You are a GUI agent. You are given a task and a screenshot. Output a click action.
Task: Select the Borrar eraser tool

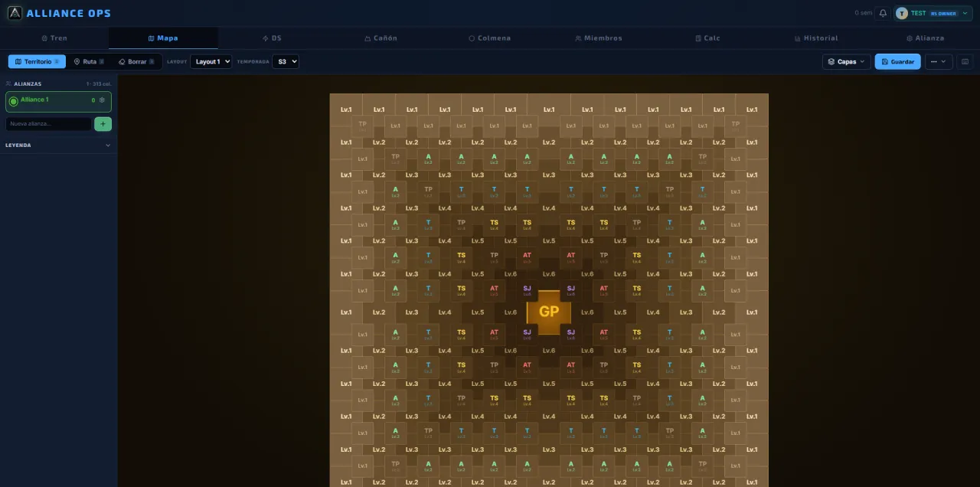coord(136,61)
